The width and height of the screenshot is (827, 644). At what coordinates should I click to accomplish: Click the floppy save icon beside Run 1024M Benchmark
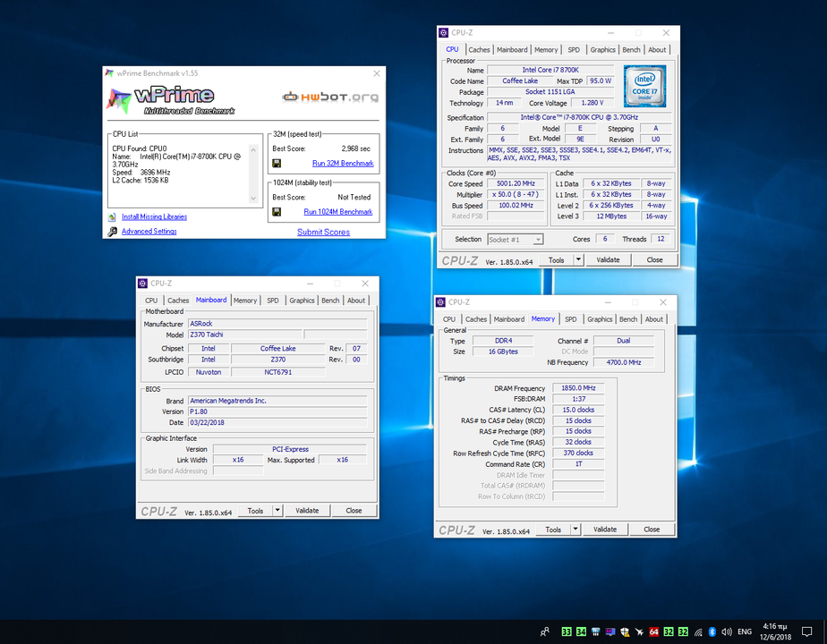(277, 212)
